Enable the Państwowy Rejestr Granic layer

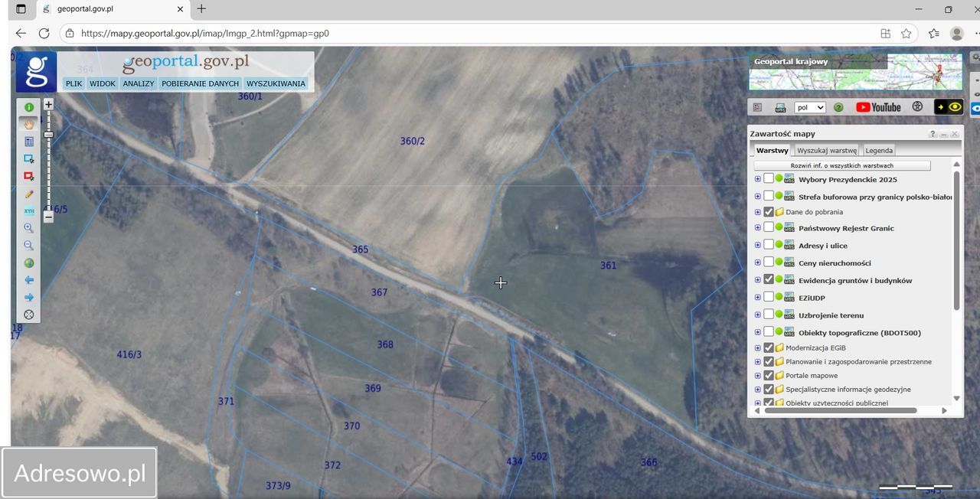click(x=769, y=227)
